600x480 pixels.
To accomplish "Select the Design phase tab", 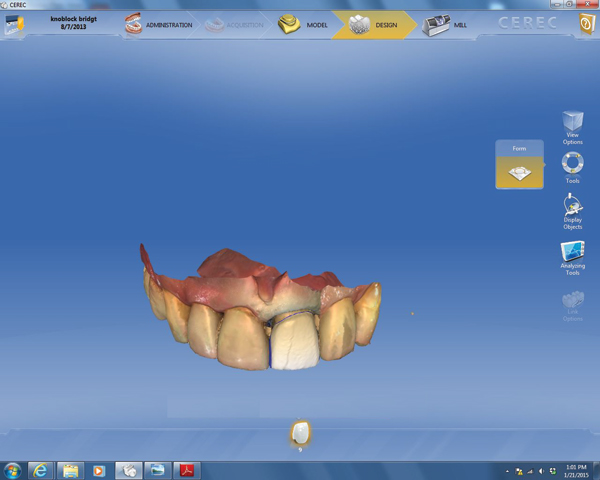I will pyautogui.click(x=374, y=24).
